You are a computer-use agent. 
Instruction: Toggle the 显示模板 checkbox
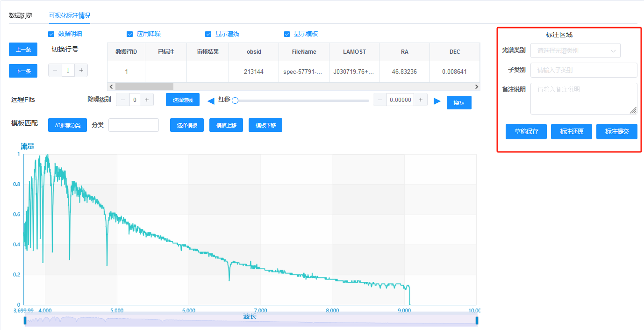[287, 34]
